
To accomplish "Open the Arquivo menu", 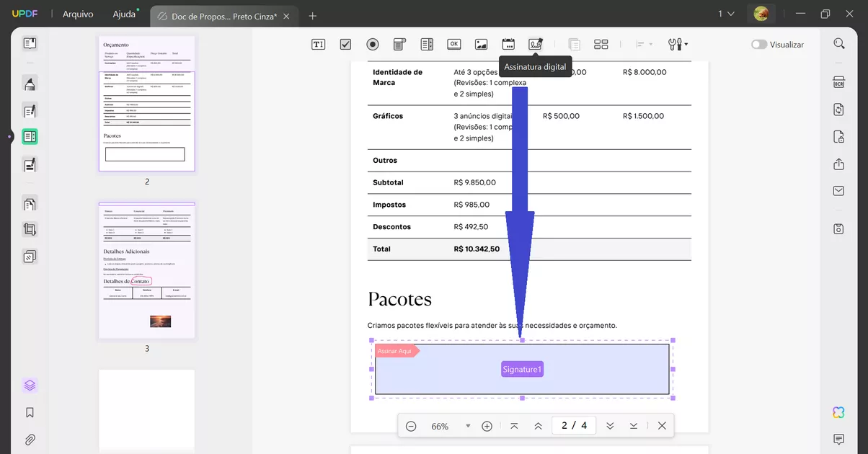I will tap(77, 14).
